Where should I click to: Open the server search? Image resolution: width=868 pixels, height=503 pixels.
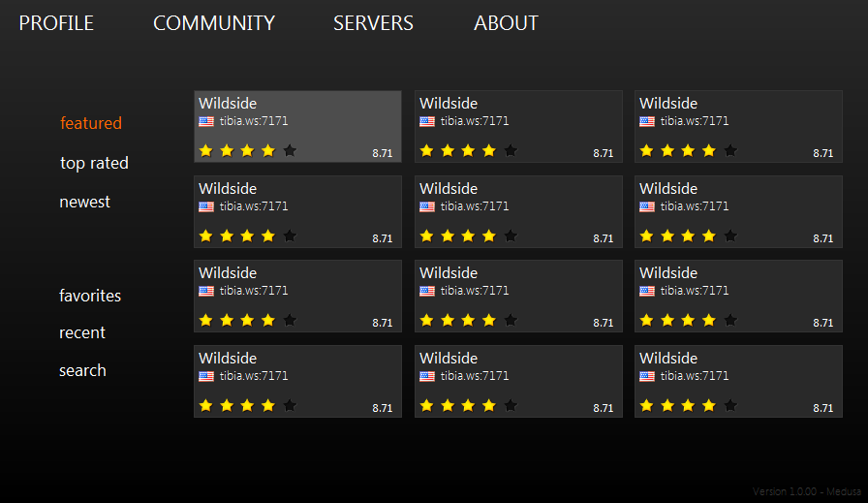(x=82, y=370)
